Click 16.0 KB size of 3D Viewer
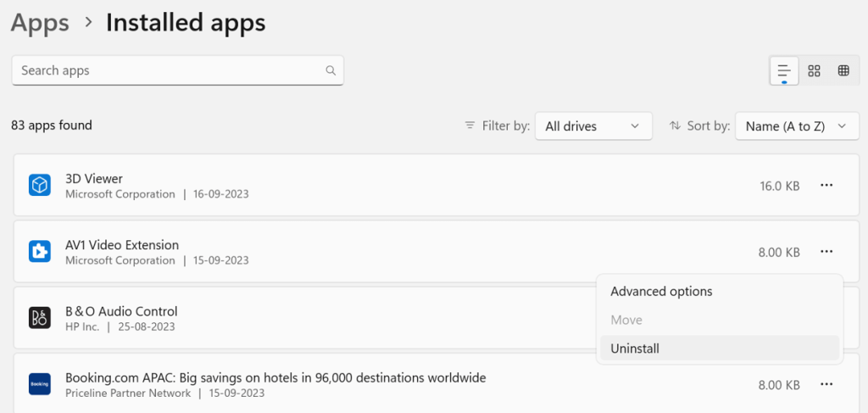This screenshot has width=868, height=413. pyautogui.click(x=780, y=186)
